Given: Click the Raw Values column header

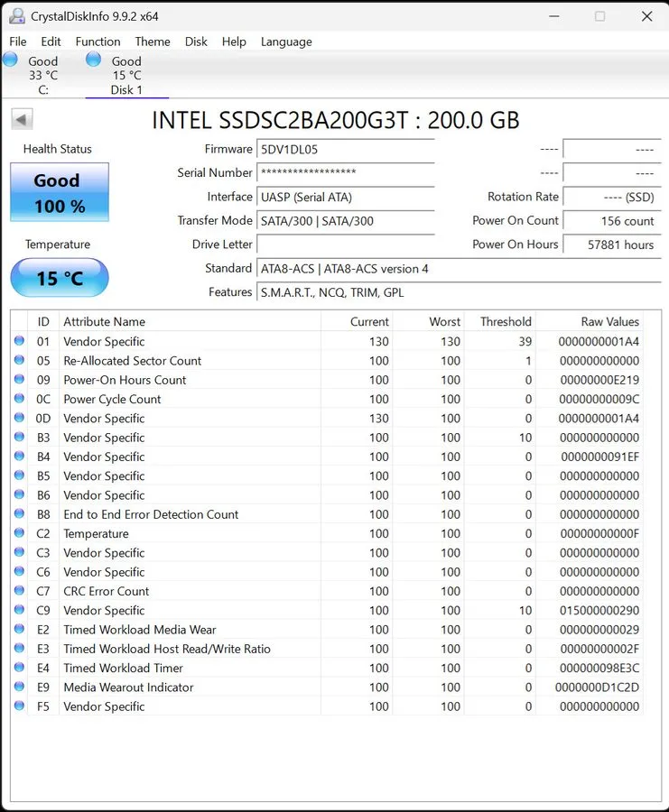Looking at the screenshot, I should pos(590,321).
